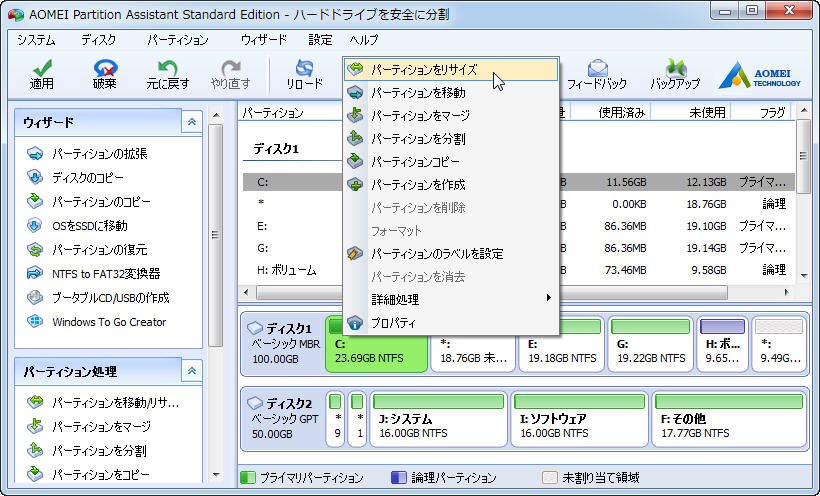Screen dimensions: 820x496
Task: Click the down arrow of the sidebar scrollbar
Action: tap(215, 475)
